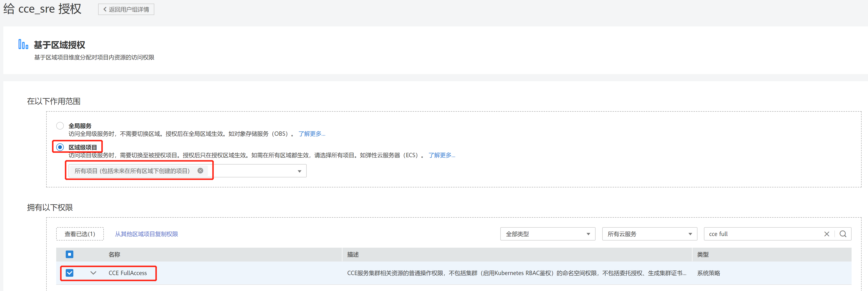Viewport: 868px width, 291px height.
Task: Open the 所有云服务 dropdown
Action: (649, 234)
